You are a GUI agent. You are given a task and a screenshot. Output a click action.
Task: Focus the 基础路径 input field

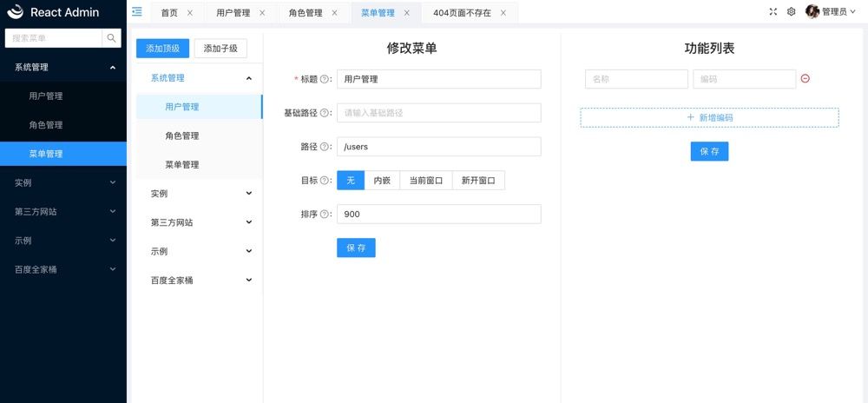click(x=438, y=113)
